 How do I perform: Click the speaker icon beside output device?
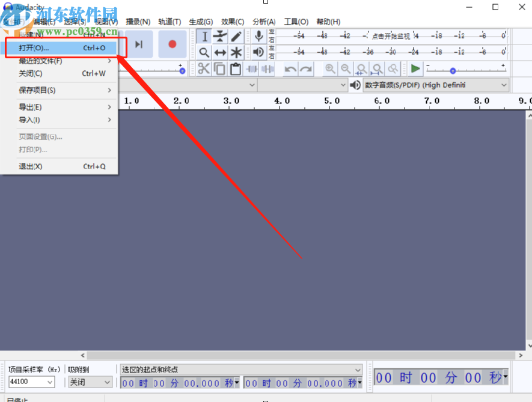(x=355, y=85)
